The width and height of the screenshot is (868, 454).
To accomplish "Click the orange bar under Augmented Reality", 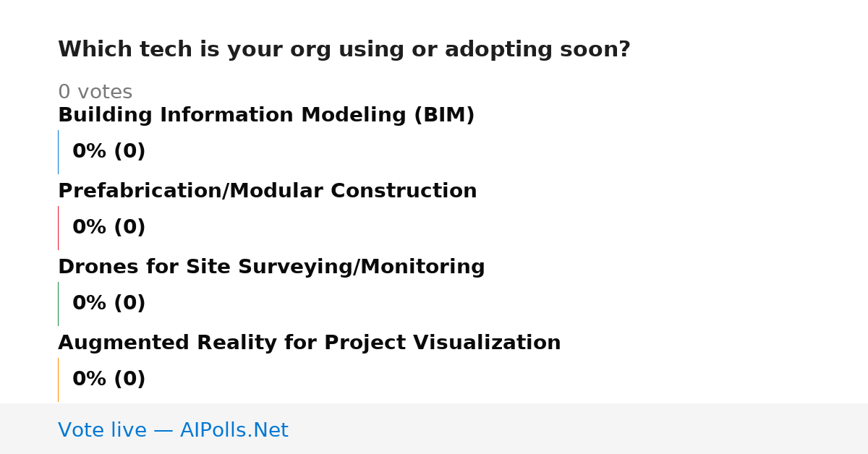I will (58, 380).
